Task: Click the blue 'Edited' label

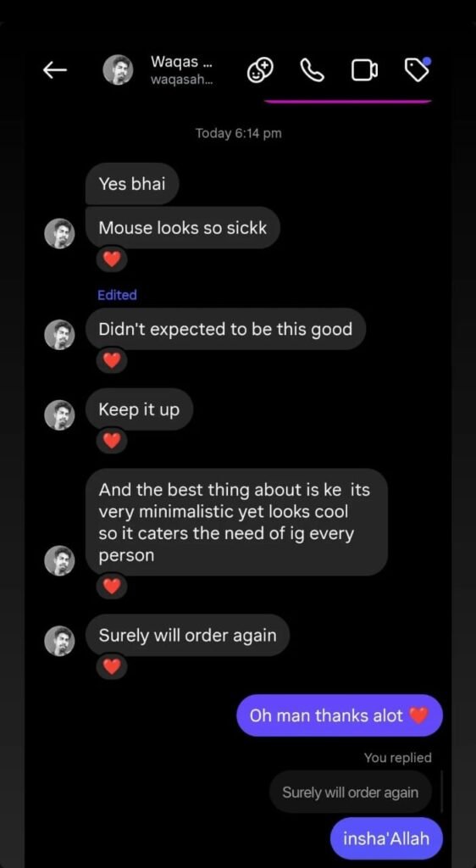Action: 117,295
